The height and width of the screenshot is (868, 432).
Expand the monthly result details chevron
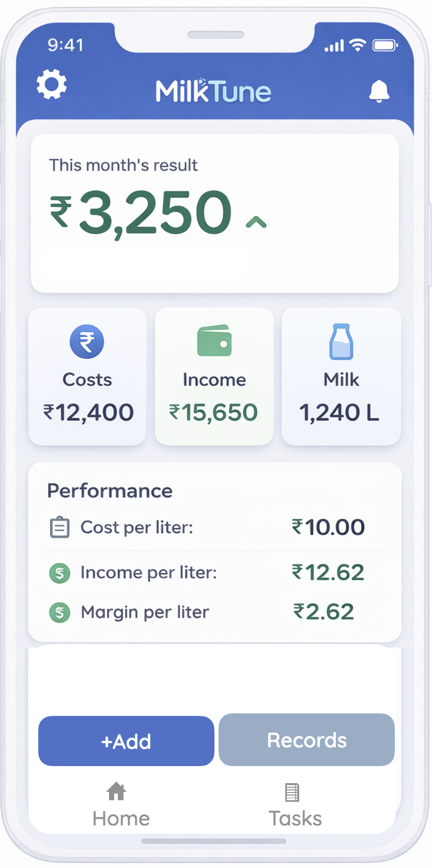pos(255,222)
